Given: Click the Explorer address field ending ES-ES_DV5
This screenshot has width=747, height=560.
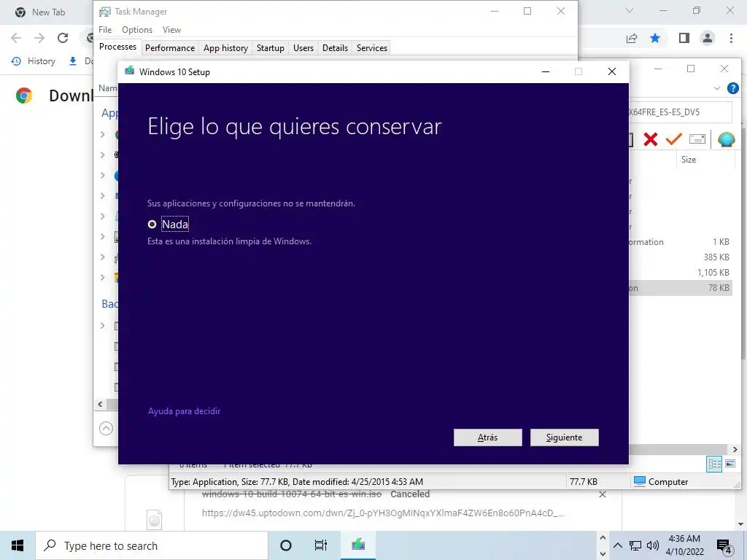Looking at the screenshot, I should click(680, 112).
